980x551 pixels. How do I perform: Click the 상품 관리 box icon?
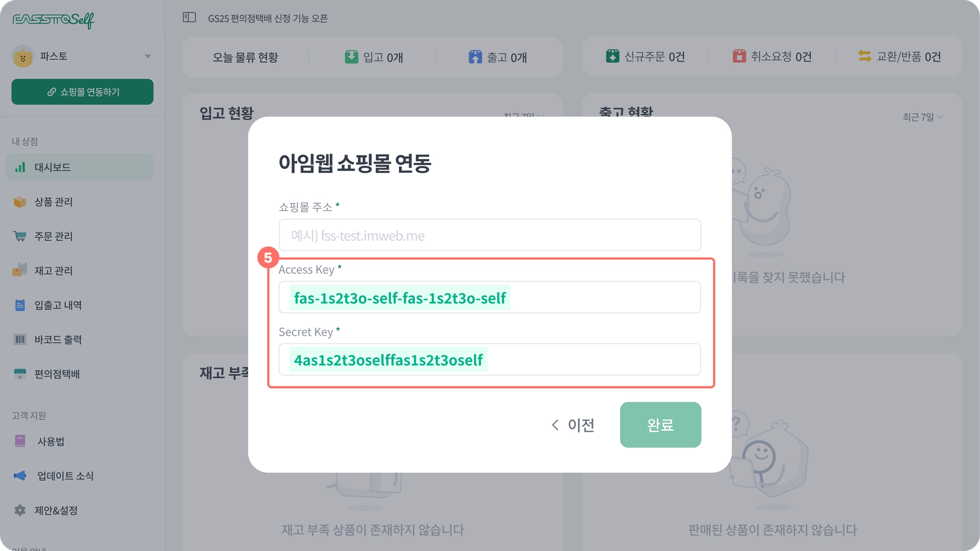click(20, 202)
